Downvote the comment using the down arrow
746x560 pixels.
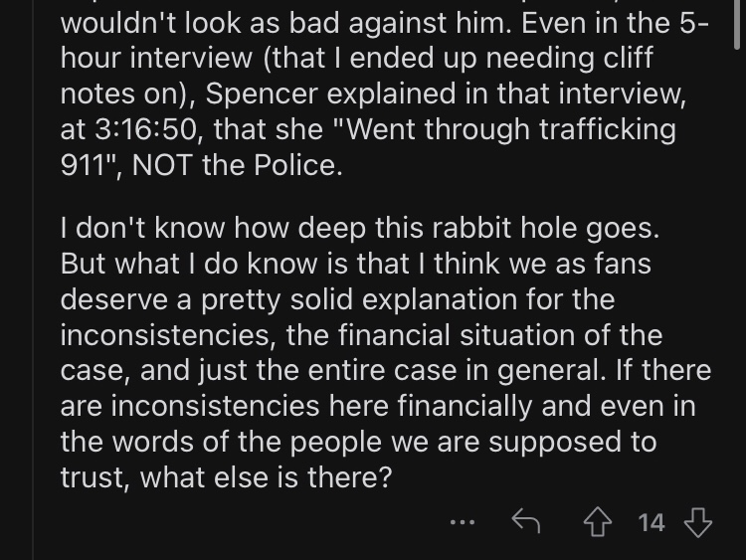[697, 522]
